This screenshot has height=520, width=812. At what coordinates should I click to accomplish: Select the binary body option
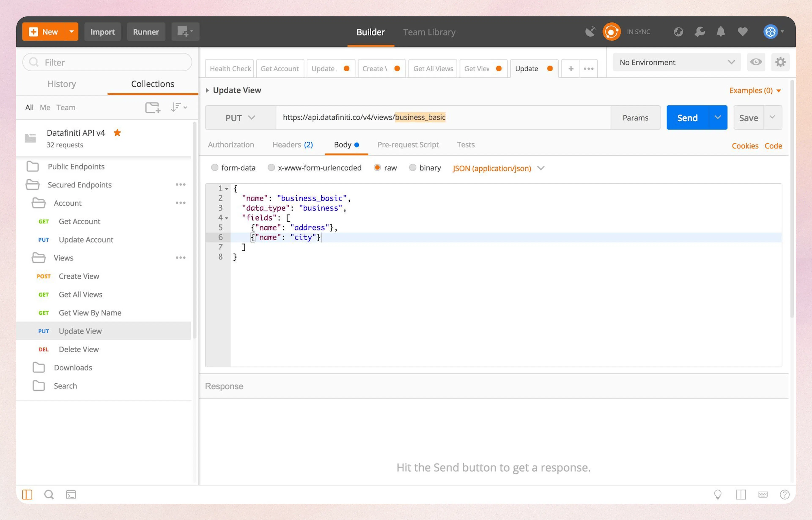click(413, 168)
